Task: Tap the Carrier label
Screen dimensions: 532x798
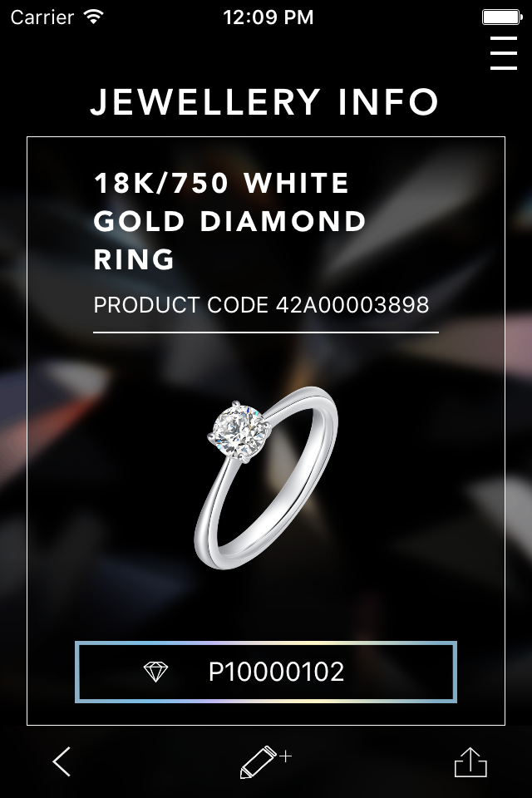Action: (42, 17)
